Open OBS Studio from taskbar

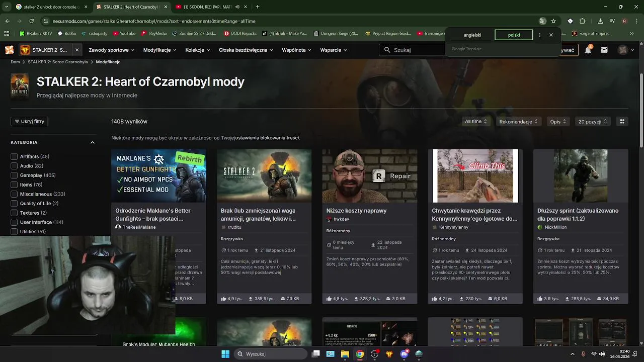[374, 354]
